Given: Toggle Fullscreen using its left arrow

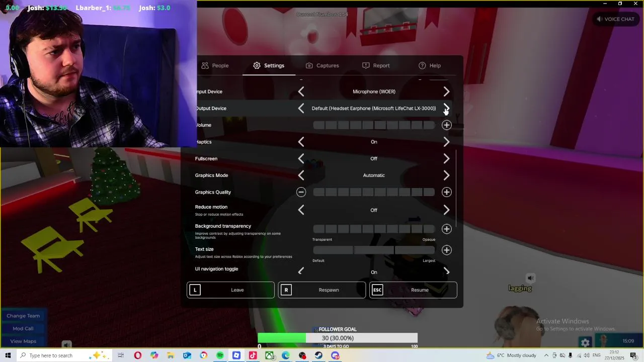Looking at the screenshot, I should (x=301, y=158).
